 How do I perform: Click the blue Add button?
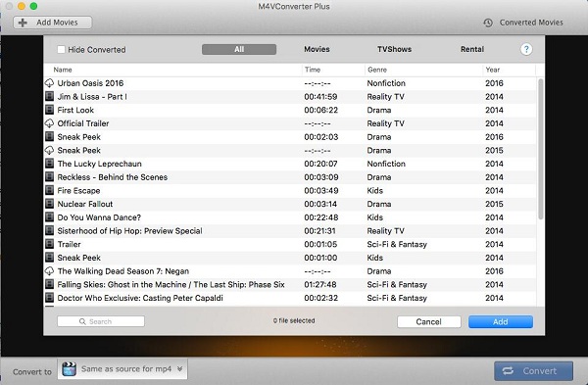pos(501,321)
